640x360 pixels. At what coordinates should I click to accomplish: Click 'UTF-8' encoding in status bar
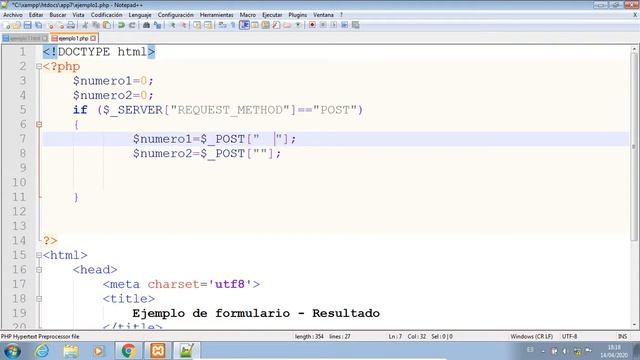click(x=569, y=336)
